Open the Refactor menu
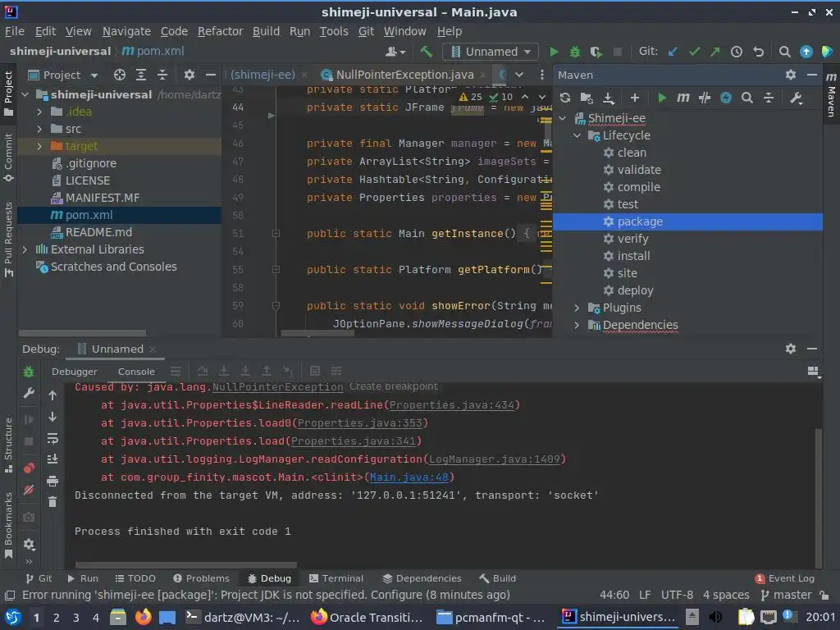 click(x=220, y=32)
